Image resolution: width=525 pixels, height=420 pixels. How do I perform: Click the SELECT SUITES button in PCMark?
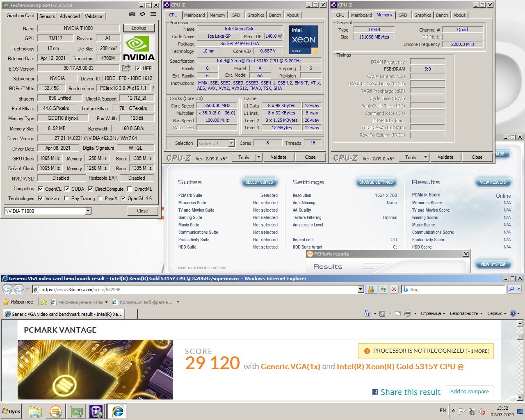point(259,182)
